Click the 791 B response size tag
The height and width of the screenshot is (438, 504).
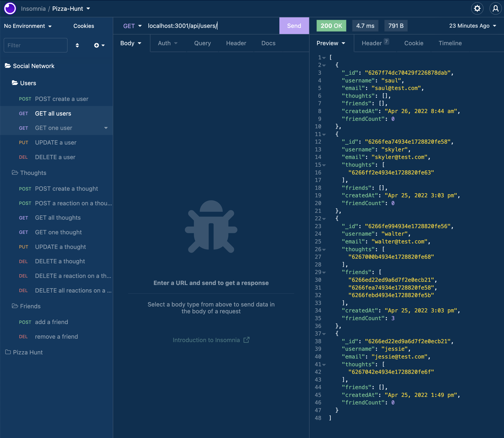pos(396,26)
